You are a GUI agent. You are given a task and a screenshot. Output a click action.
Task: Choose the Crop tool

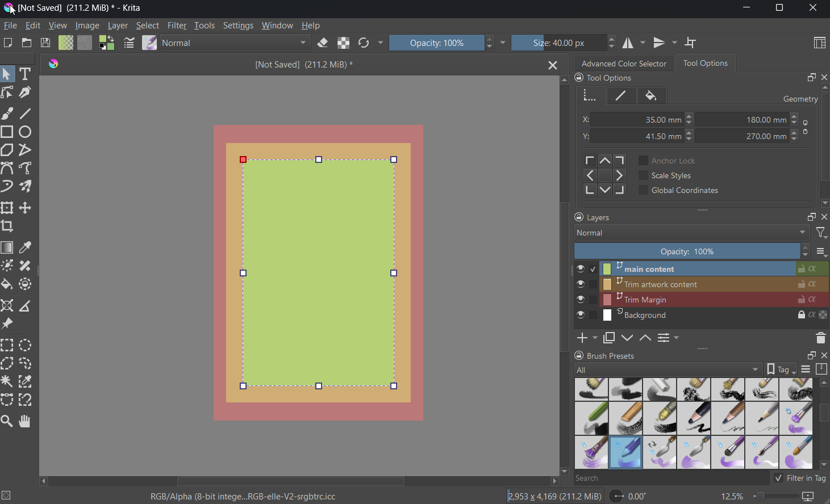[x=7, y=226]
